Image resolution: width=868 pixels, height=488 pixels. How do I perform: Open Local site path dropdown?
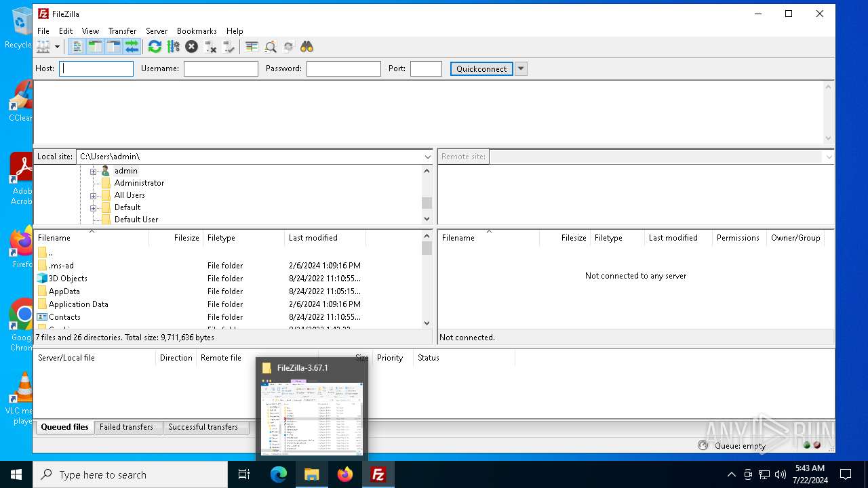pyautogui.click(x=427, y=157)
